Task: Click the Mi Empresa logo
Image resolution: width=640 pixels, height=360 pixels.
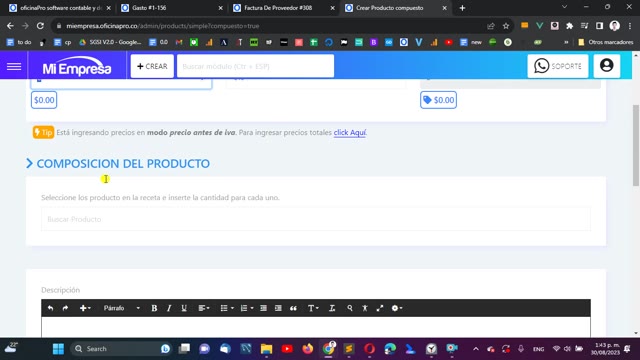Action: click(77, 67)
